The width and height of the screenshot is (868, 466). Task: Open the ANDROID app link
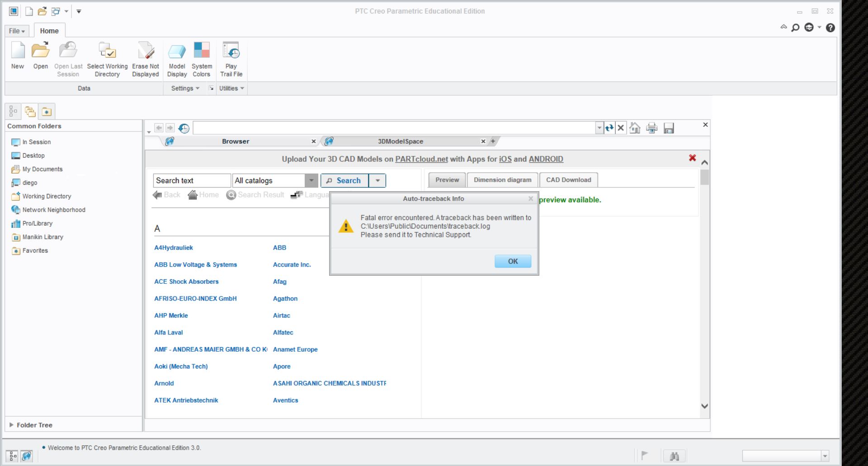point(546,159)
